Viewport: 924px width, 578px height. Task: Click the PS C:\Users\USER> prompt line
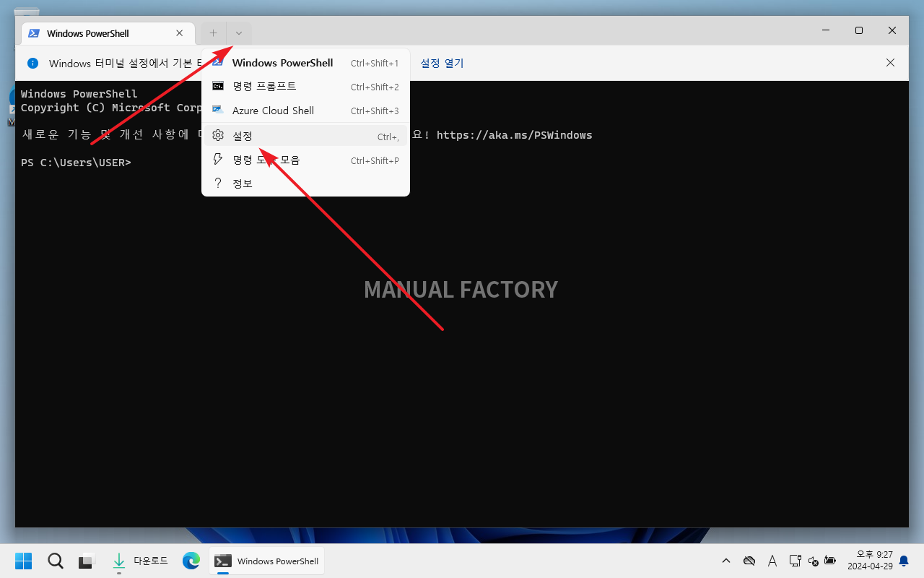[x=76, y=163]
